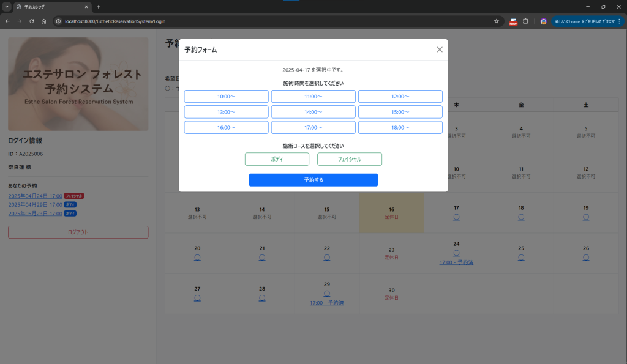Open the 2025年05月23日 17:00 reservation link
The width and height of the screenshot is (627, 364).
pos(35,214)
